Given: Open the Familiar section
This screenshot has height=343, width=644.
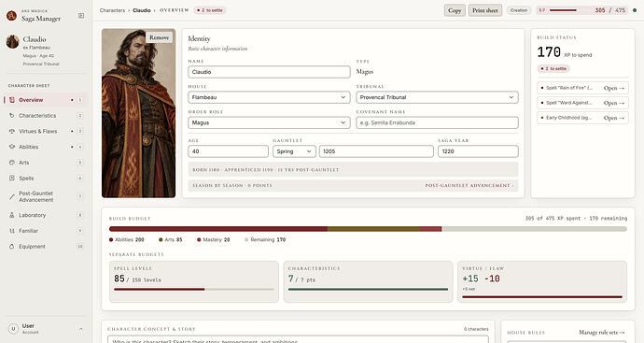Looking at the screenshot, I should pyautogui.click(x=46, y=231).
